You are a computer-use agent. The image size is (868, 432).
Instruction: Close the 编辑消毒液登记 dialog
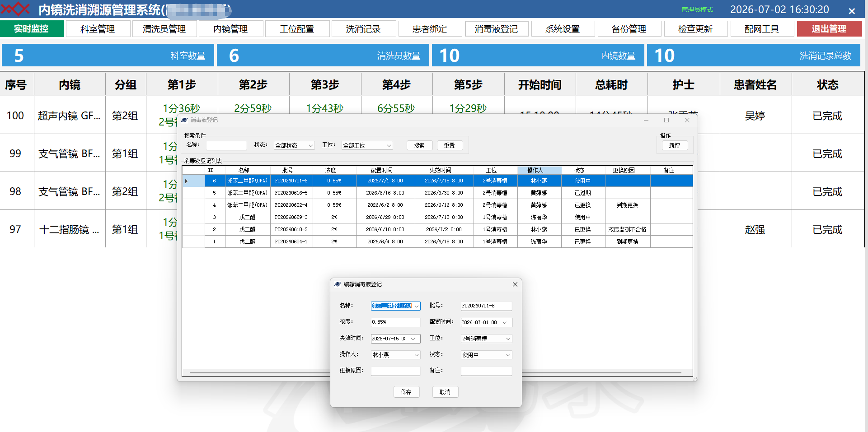(515, 284)
